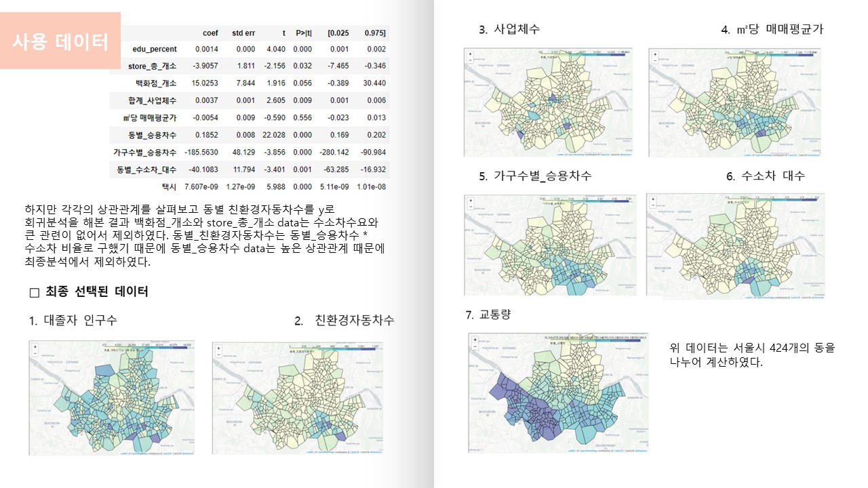The width and height of the screenshot is (868, 488).
Task: Click the dark purple district on 수소차 대수 map
Action: pos(747,280)
